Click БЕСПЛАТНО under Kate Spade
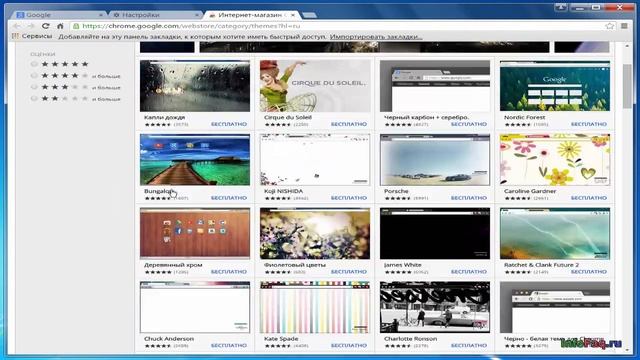This screenshot has width=640, height=360. pos(349,346)
